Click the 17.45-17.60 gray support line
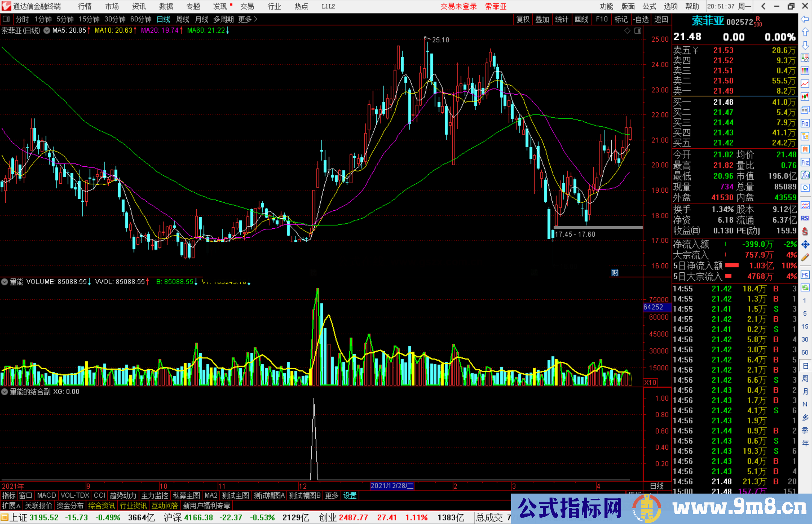The height and width of the screenshot is (524, 812). 598,227
